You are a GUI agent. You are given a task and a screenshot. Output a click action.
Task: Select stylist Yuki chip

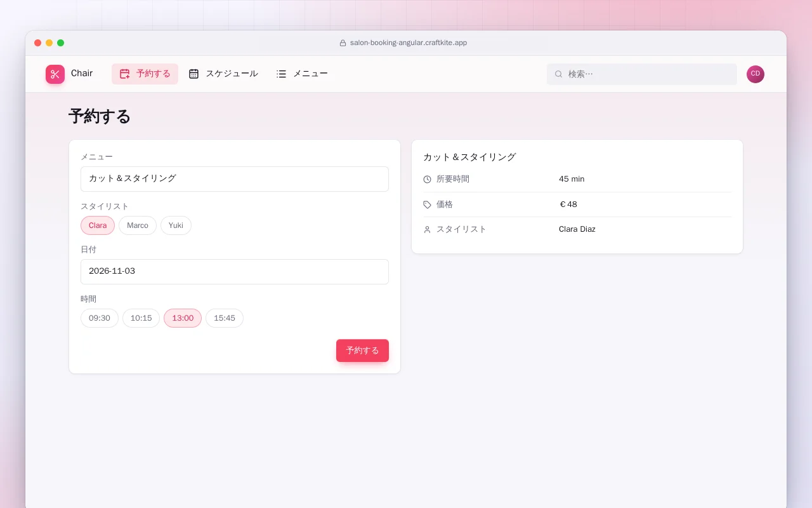click(176, 225)
